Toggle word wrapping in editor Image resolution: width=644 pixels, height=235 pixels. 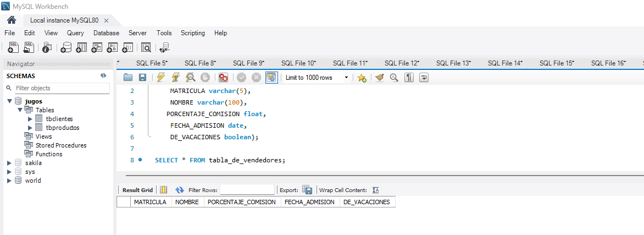coord(424,78)
